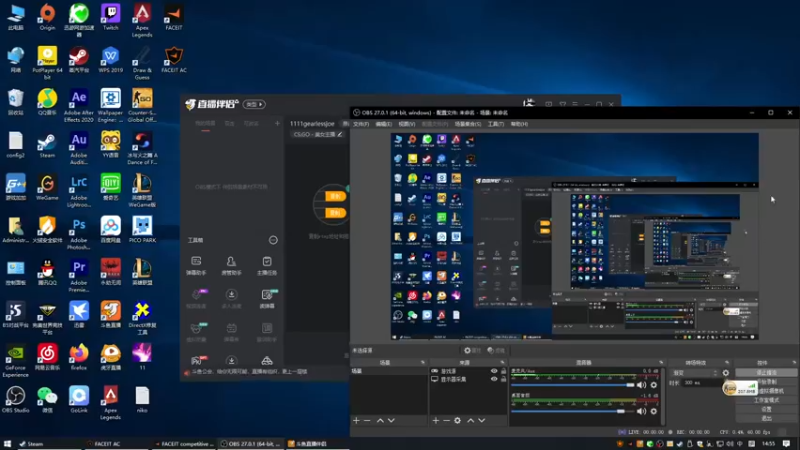Open the Origin desktop shortcut
The image size is (800, 450).
point(47,17)
